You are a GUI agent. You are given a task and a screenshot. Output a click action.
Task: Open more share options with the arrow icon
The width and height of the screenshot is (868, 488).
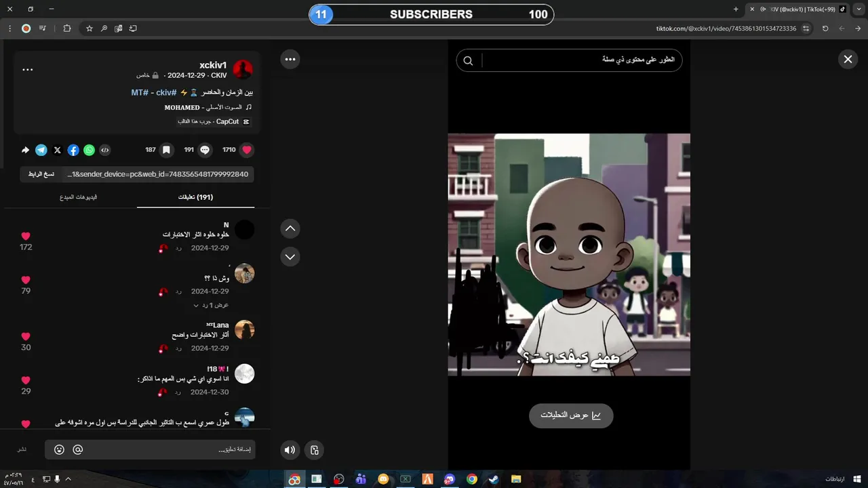tap(25, 150)
